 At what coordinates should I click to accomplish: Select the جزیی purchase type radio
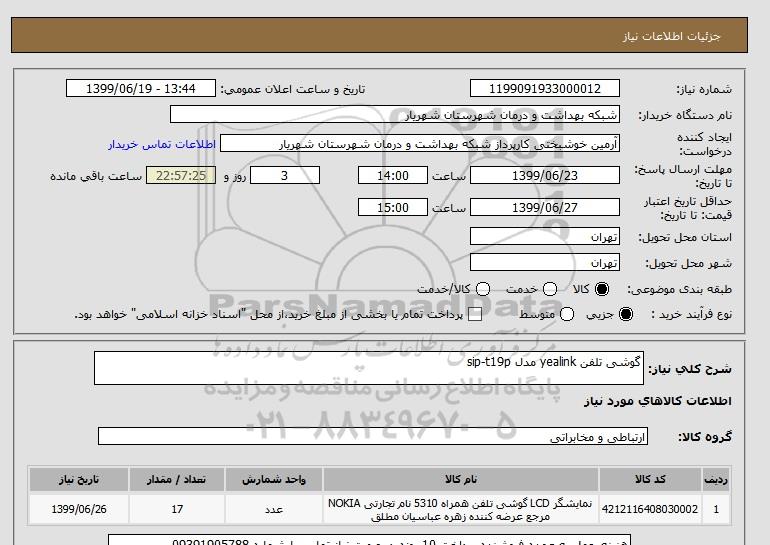(626, 314)
